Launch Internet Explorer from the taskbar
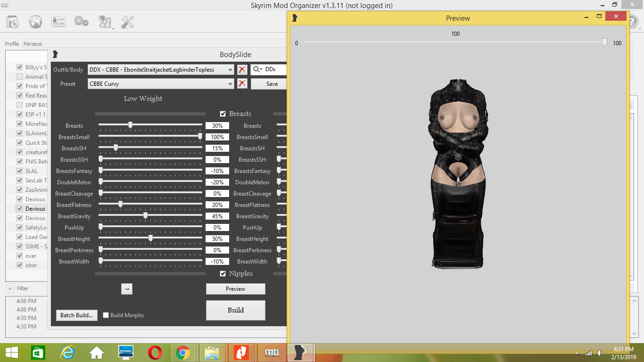The width and height of the screenshot is (644, 362). (67, 353)
